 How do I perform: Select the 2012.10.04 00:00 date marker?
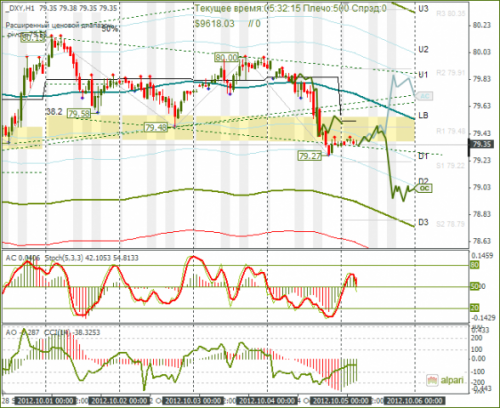tap(267, 401)
